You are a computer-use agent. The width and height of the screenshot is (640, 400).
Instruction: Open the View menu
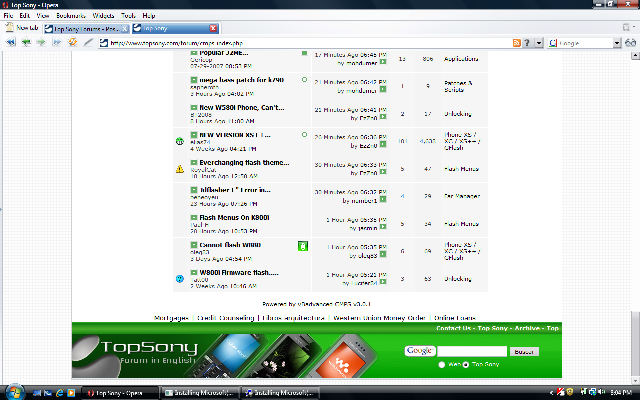coord(42,16)
